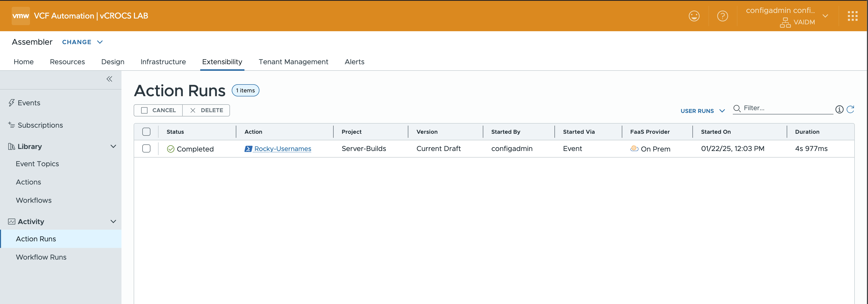This screenshot has height=304, width=868.
Task: Click the smiley feedback icon
Action: [694, 16]
